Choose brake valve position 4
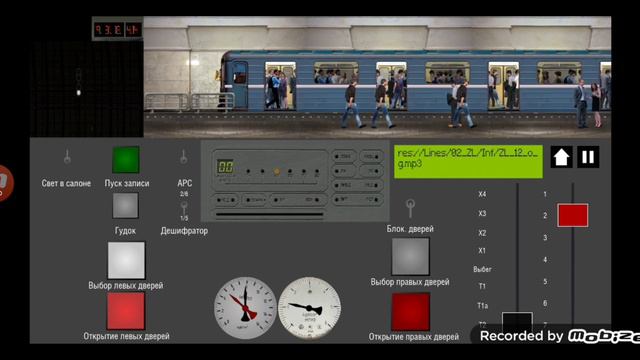The width and height of the screenshot is (640, 360). pos(545,260)
